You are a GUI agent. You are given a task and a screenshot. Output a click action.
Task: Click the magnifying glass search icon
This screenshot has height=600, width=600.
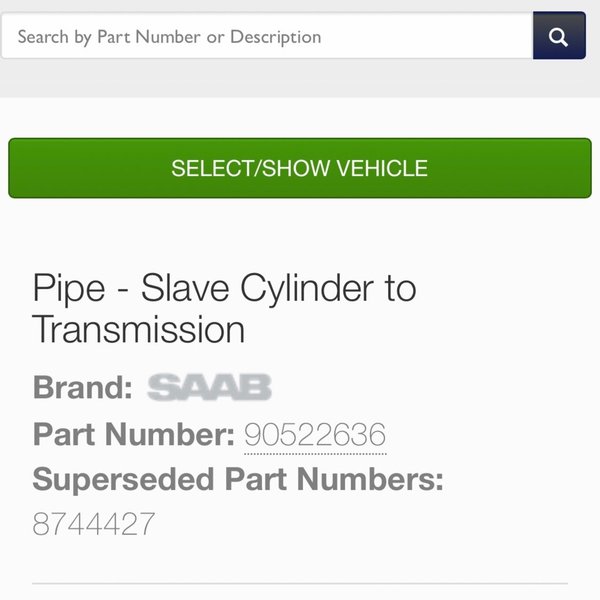[x=559, y=37]
